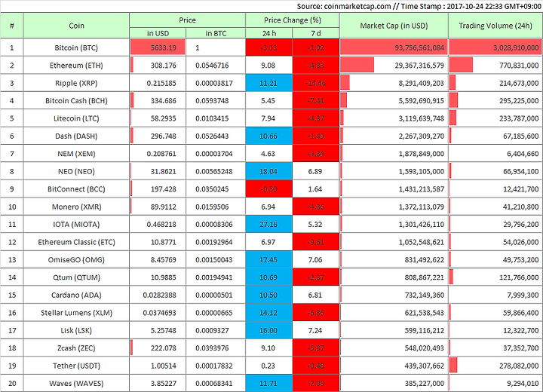This screenshot has width=543, height=392.
Task: Select the Ethereum (ETH) name cell
Action: click(x=76, y=65)
